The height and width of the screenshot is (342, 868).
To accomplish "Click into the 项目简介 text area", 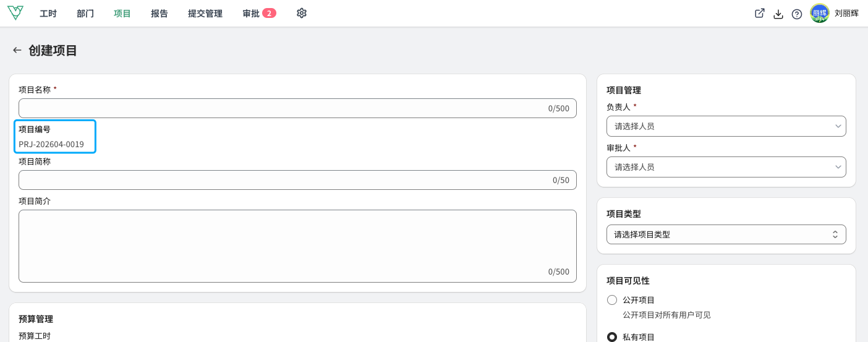I will tap(297, 246).
